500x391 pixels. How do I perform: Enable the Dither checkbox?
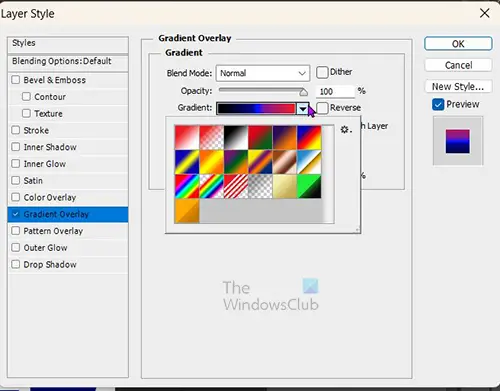pos(322,72)
